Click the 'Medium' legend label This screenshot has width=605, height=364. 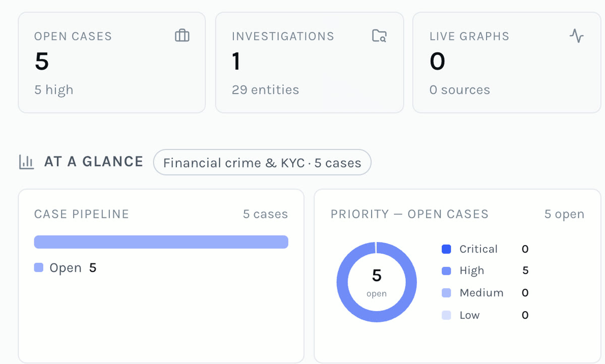481,293
